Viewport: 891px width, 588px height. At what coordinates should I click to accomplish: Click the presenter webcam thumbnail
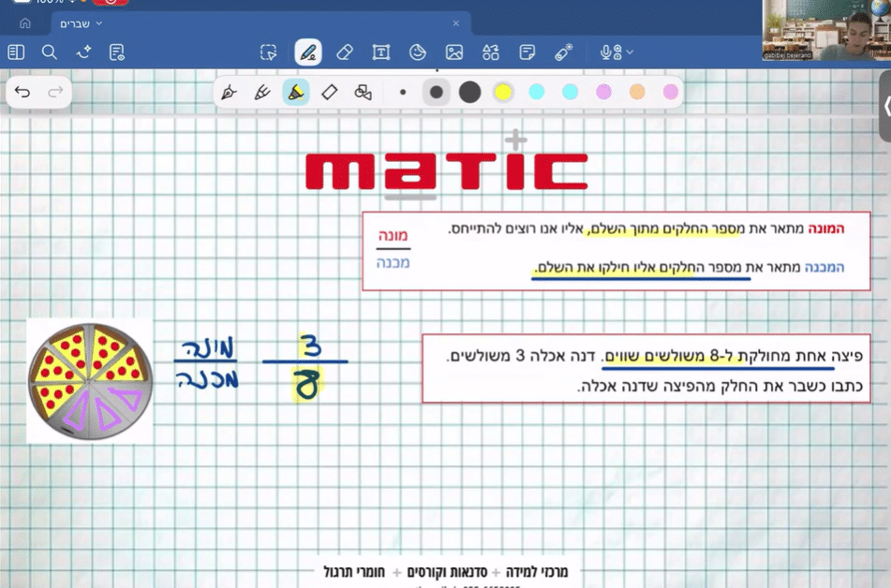click(826, 30)
